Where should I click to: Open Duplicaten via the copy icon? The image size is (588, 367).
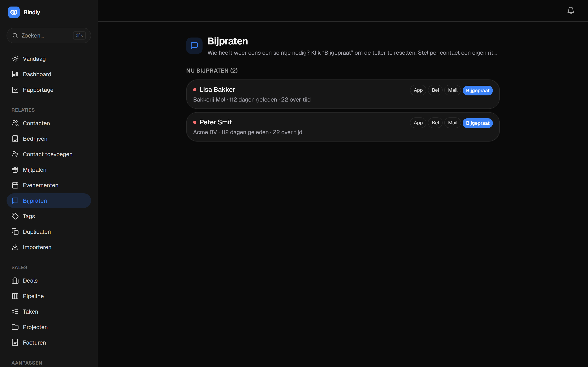[x=15, y=232]
